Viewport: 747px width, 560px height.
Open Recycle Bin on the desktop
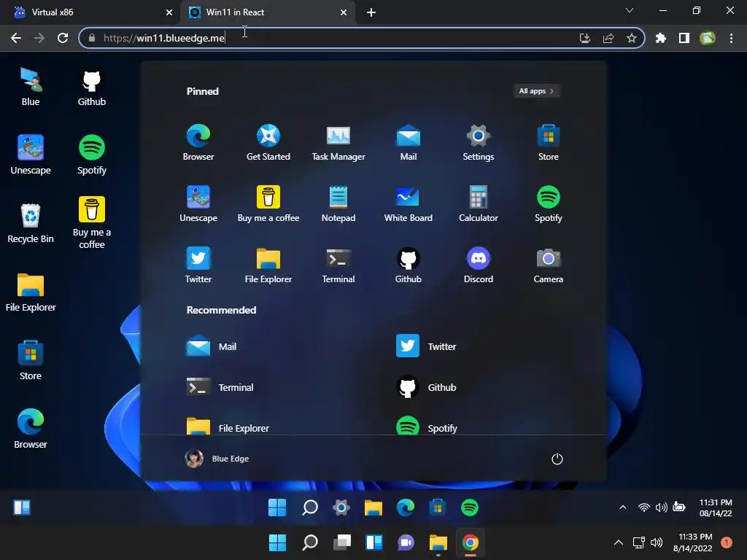[x=31, y=223]
